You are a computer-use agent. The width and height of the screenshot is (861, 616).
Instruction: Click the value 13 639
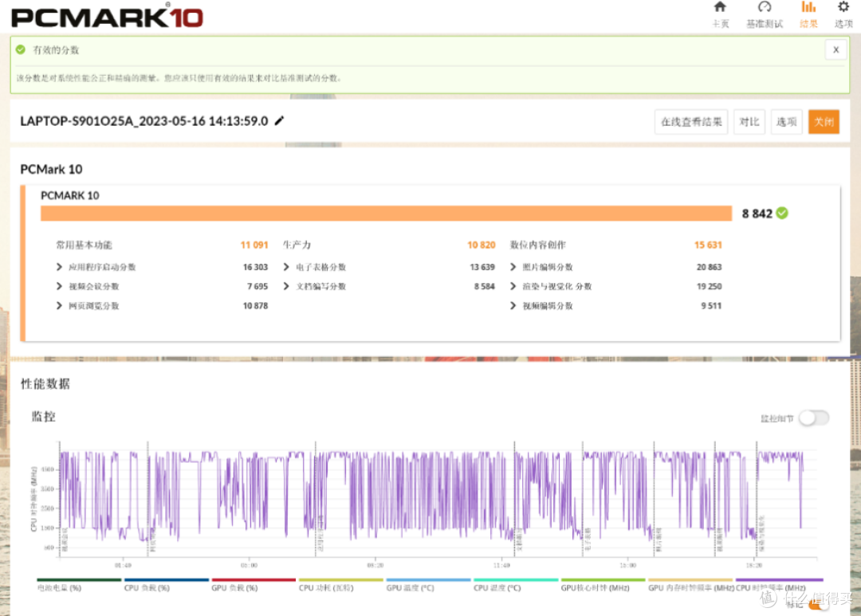click(482, 268)
